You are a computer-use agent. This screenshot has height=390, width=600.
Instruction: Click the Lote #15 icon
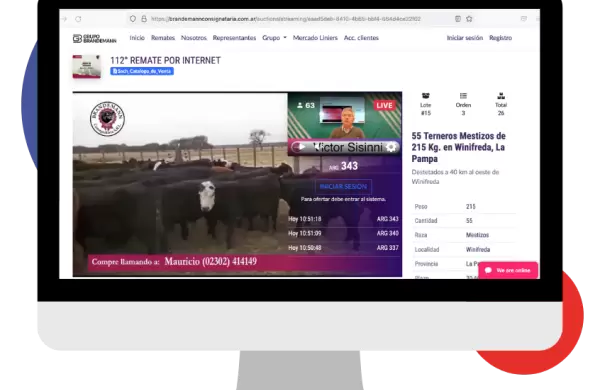point(426,96)
